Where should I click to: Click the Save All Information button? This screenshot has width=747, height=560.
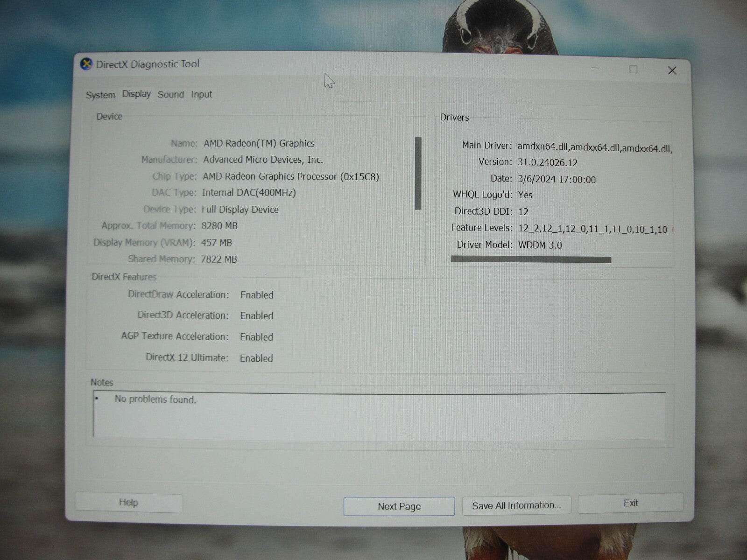[x=516, y=505]
